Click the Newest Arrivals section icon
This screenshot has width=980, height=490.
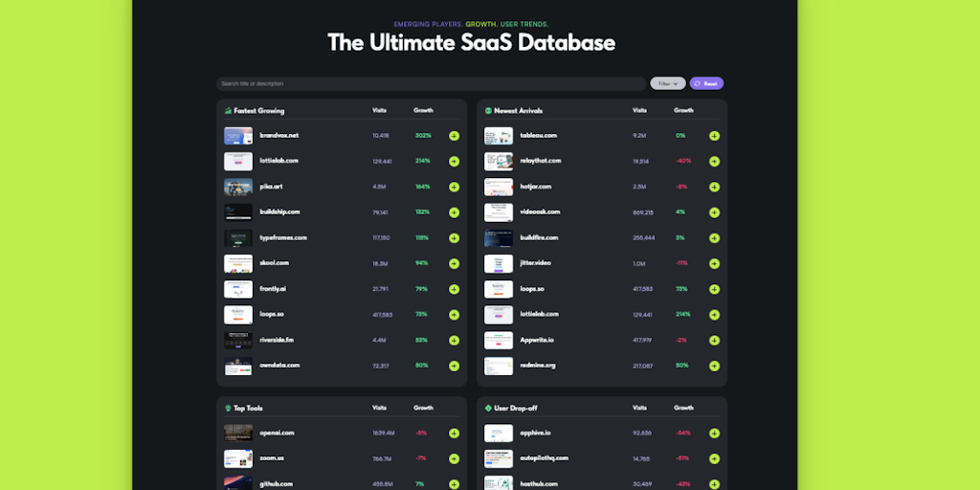tap(488, 111)
